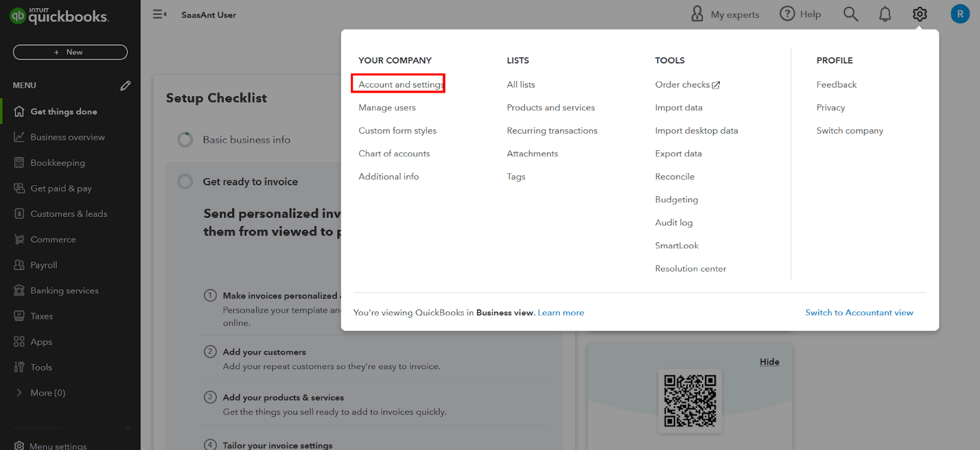Click Add your customers step

[x=264, y=352]
